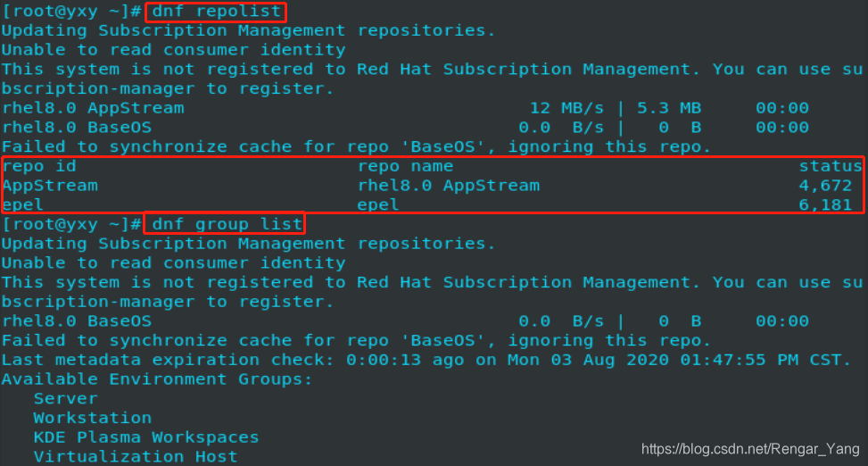This screenshot has width=868, height=466.
Task: Click the 'rhel8.0 AppStream' repo name
Action: pyautogui.click(x=449, y=185)
